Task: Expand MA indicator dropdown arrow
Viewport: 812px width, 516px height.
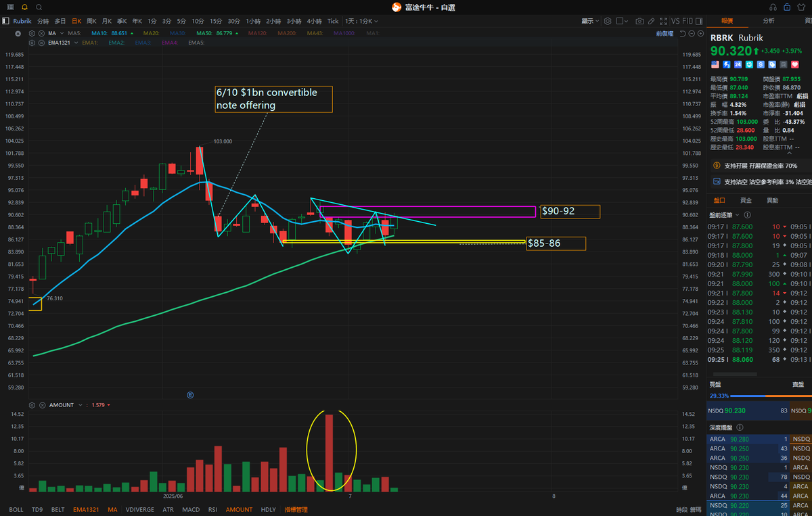Action: (x=62, y=32)
